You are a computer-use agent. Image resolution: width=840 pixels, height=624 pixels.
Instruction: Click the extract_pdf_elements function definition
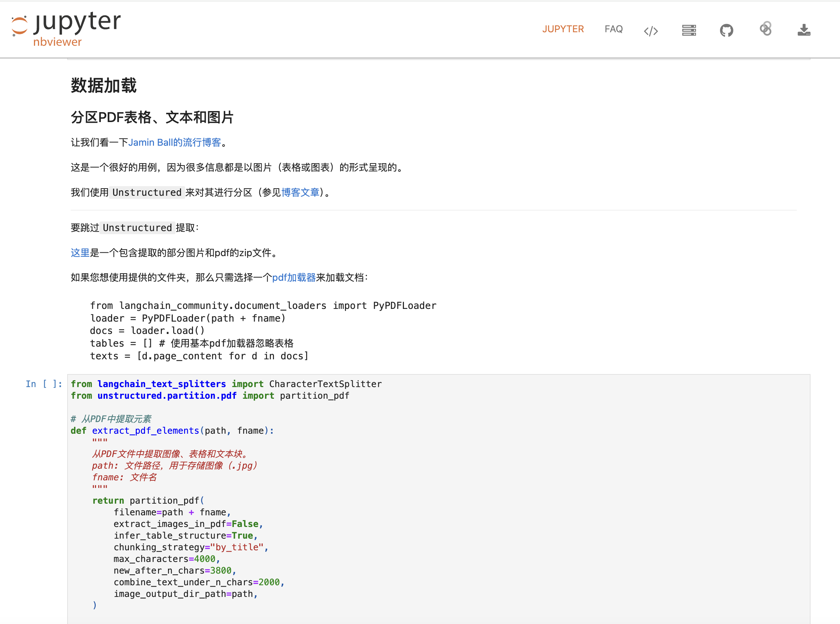click(x=145, y=430)
